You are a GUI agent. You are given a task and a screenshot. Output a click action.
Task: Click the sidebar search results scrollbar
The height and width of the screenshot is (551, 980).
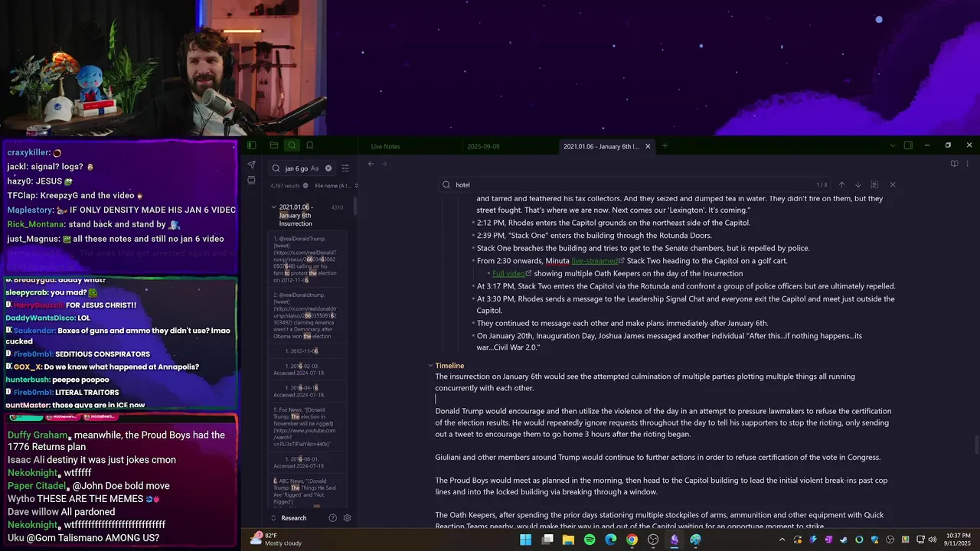coord(354,205)
